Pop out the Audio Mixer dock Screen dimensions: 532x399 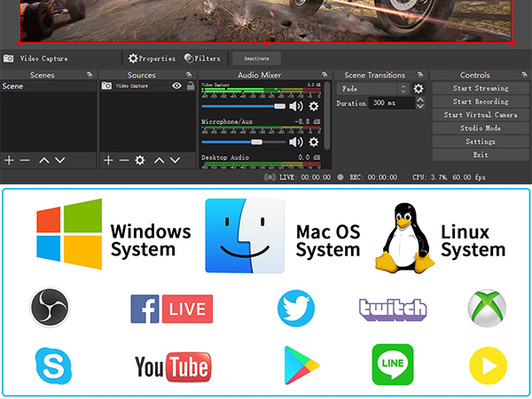pyautogui.click(x=325, y=74)
